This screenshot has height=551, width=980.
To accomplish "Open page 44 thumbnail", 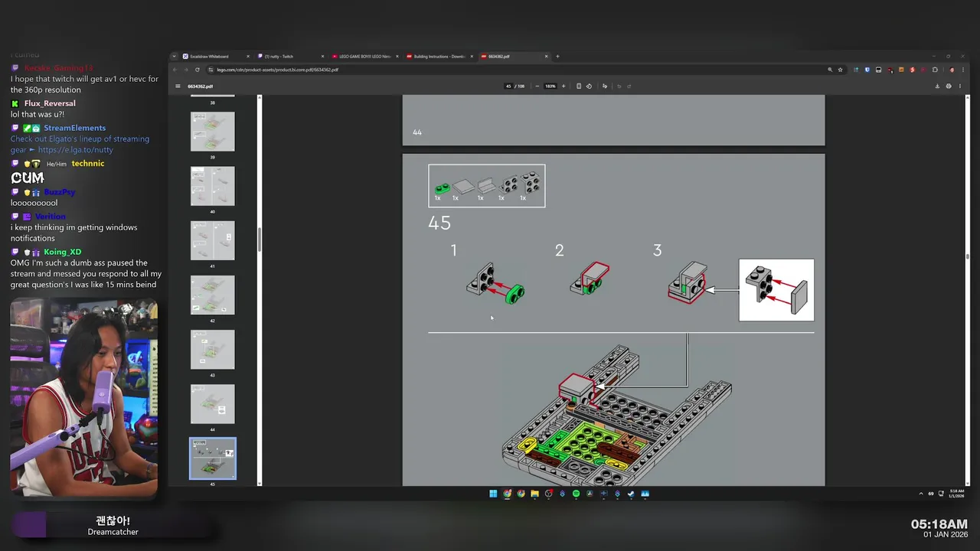I will click(x=213, y=404).
